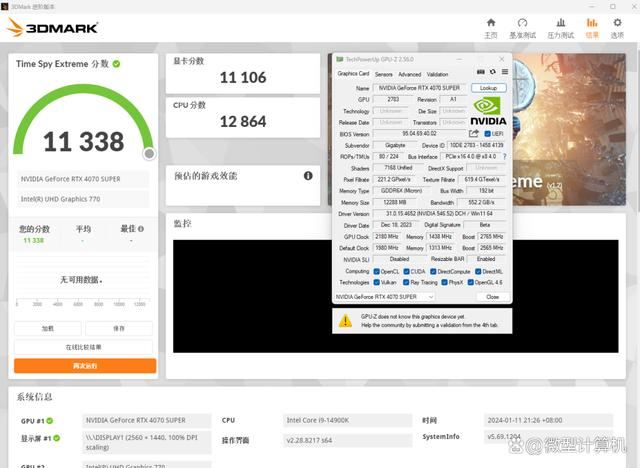Click graphics score 11 106

243,78
